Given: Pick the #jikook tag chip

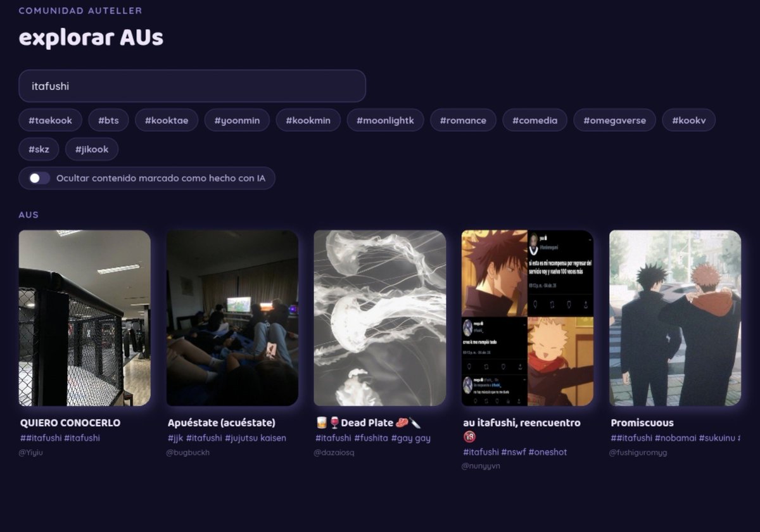Looking at the screenshot, I should [x=92, y=149].
